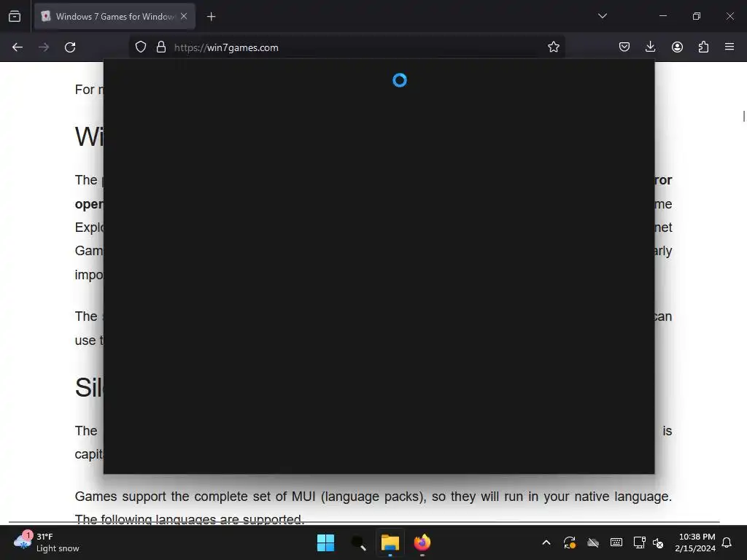Open muted volume tray icon
Screen dimensions: 747x560
click(x=658, y=542)
